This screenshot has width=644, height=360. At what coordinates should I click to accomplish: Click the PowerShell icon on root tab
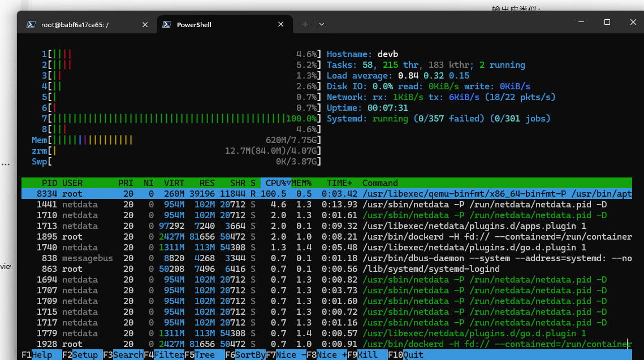[x=31, y=25]
